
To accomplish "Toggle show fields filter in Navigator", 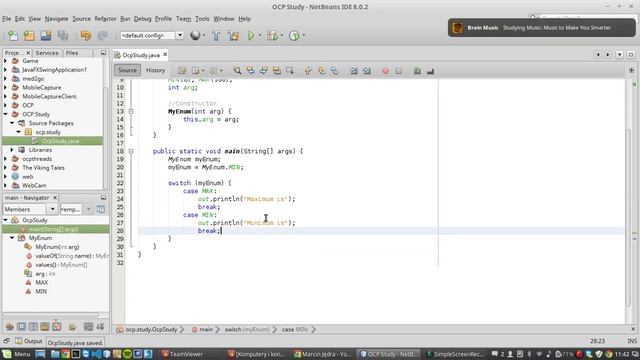I will (x=22, y=327).
